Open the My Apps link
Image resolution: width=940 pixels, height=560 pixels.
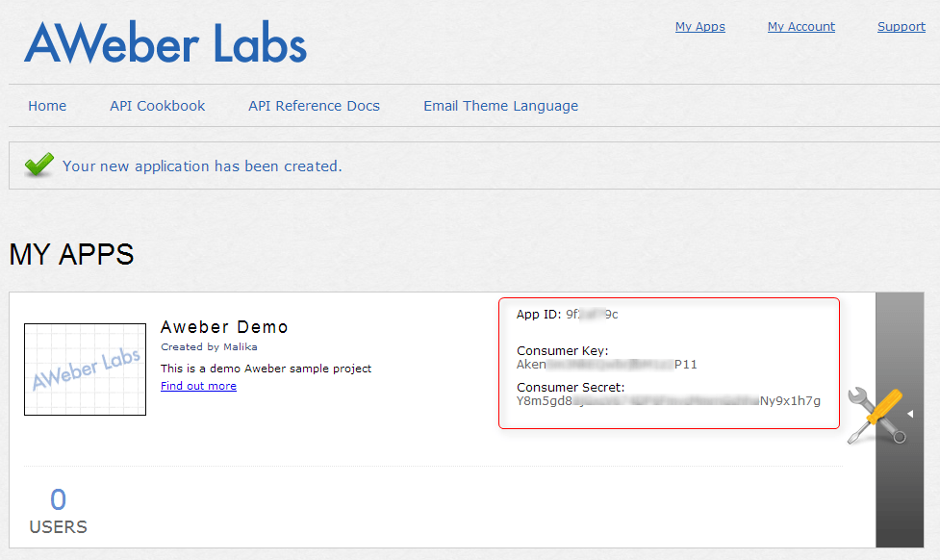pos(699,26)
